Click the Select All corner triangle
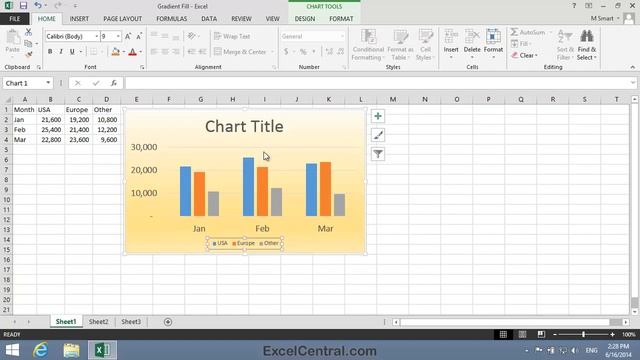The height and width of the screenshot is (360, 640). click(7, 99)
